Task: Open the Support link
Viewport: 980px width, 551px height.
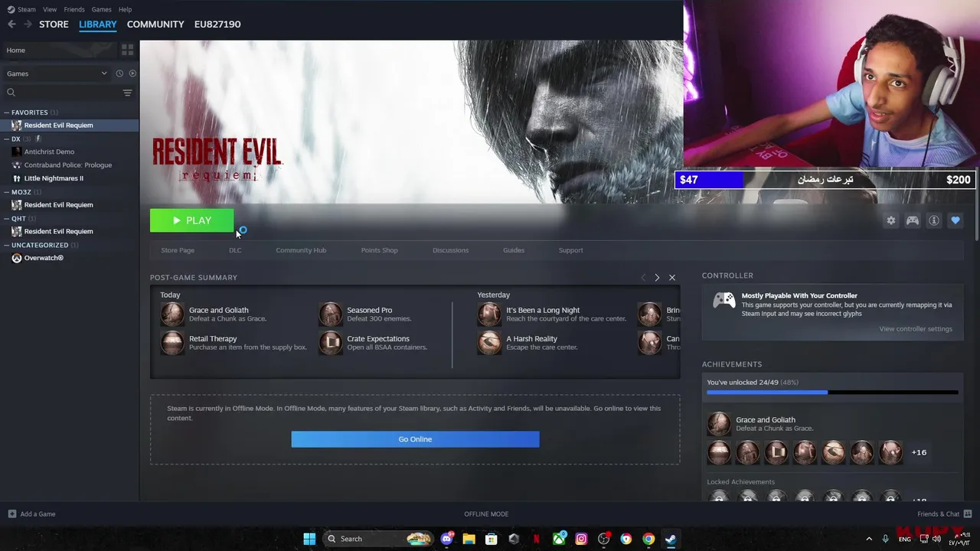Action: [x=570, y=250]
